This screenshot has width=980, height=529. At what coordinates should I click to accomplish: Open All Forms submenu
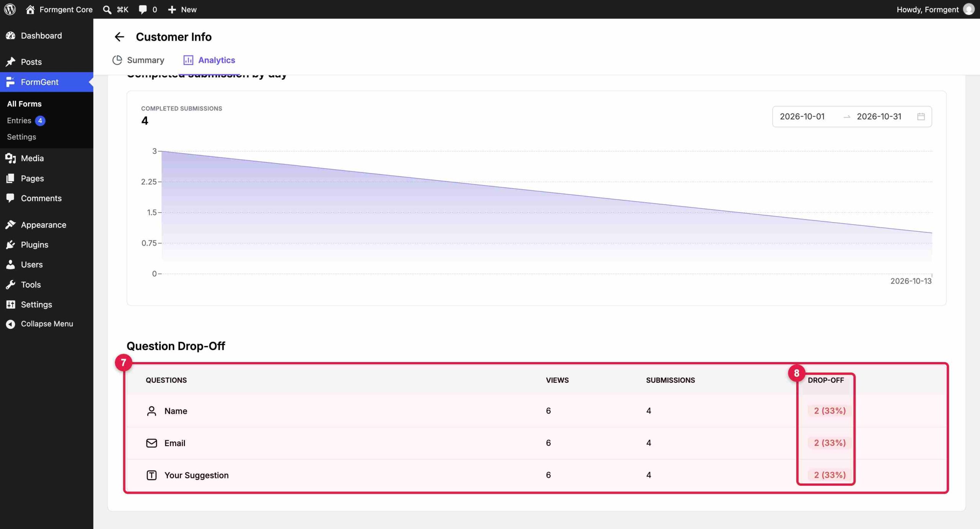coord(24,104)
